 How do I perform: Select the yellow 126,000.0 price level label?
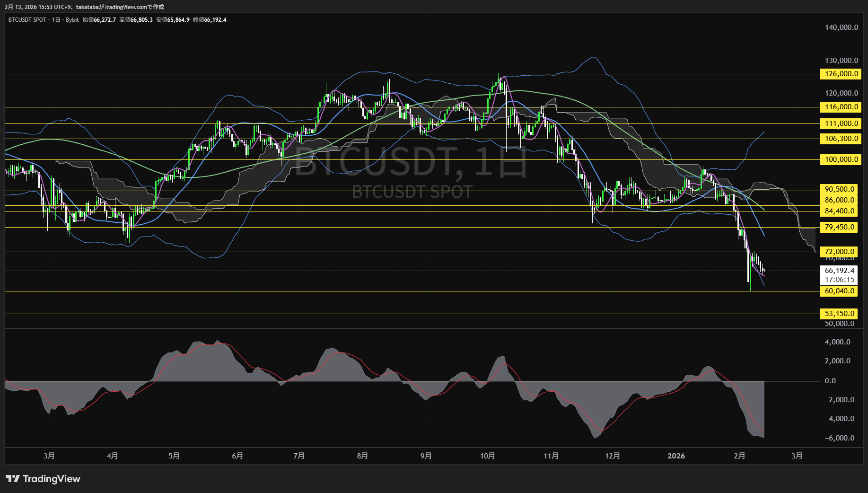(840, 74)
